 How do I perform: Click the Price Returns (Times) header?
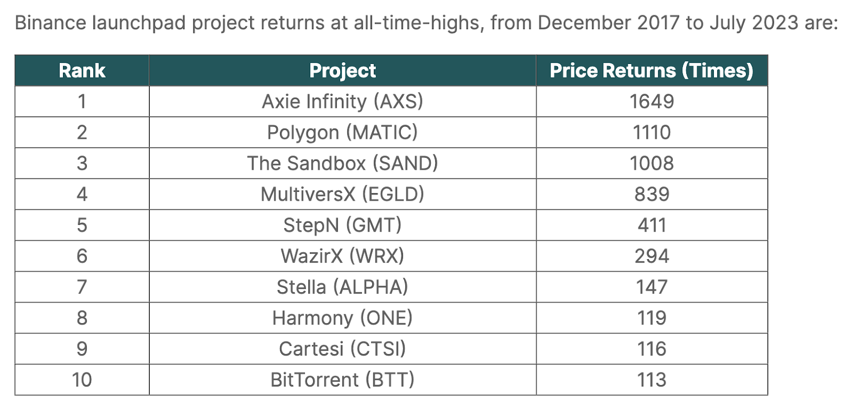652,70
